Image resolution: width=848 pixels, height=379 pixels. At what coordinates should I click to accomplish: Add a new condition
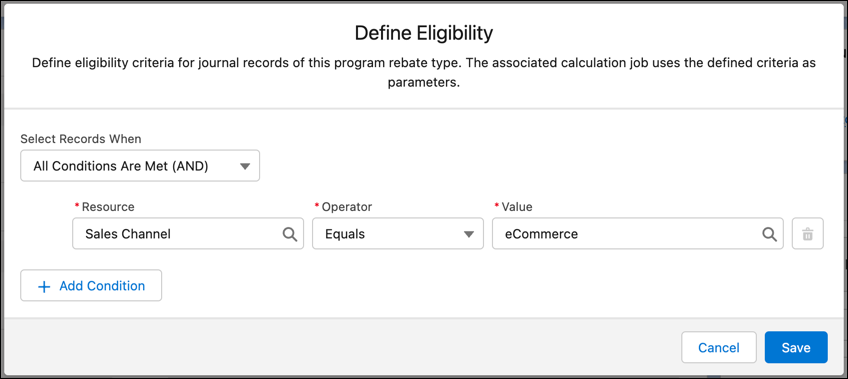pyautogui.click(x=91, y=285)
